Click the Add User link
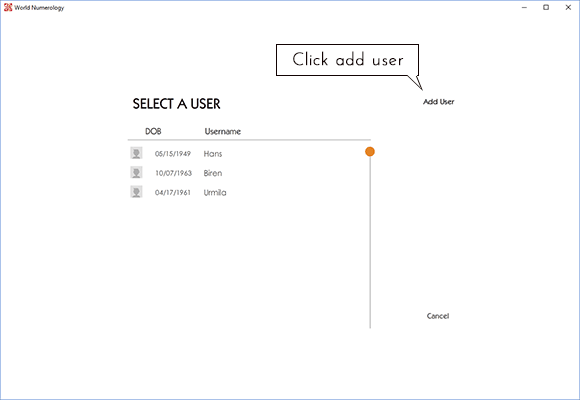The width and height of the screenshot is (580, 400). (x=438, y=102)
